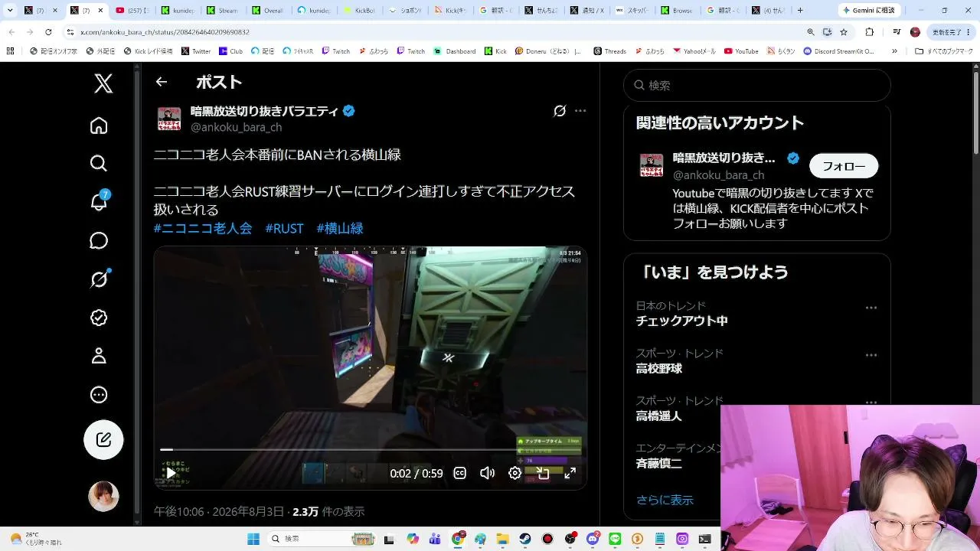Open the Windows Start menu
This screenshot has height=551, width=980.
[253, 539]
